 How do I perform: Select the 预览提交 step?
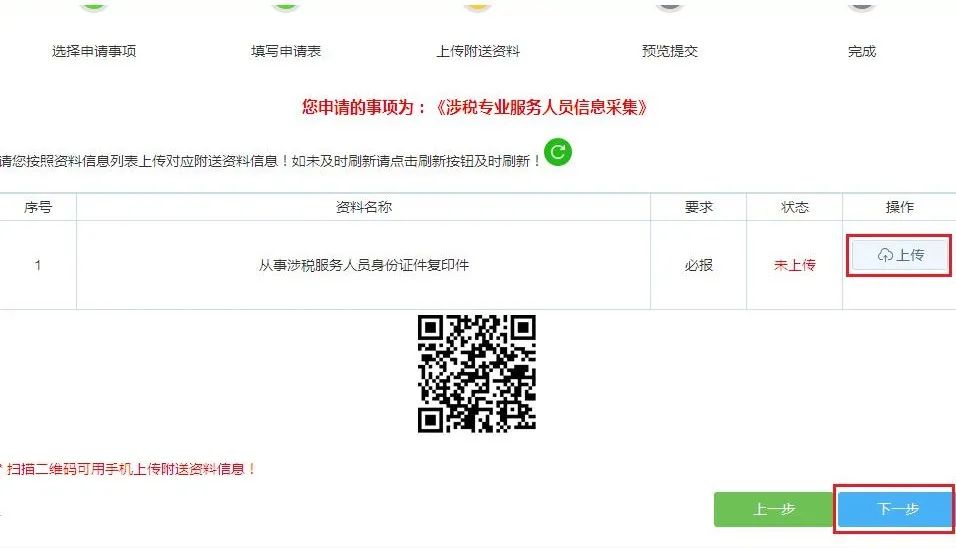(669, 51)
